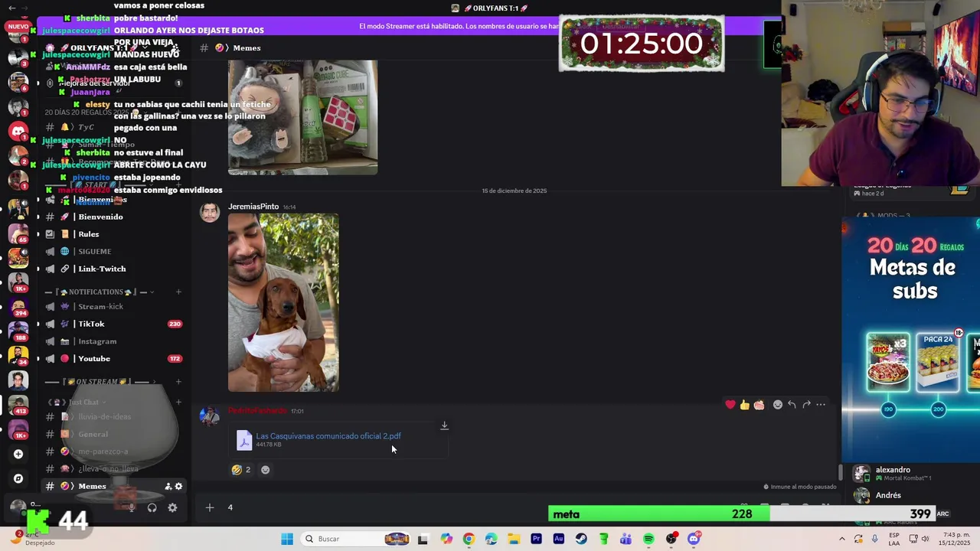Reply to the PDF message using the arrow icon
This screenshot has height=551, width=980.
click(792, 405)
